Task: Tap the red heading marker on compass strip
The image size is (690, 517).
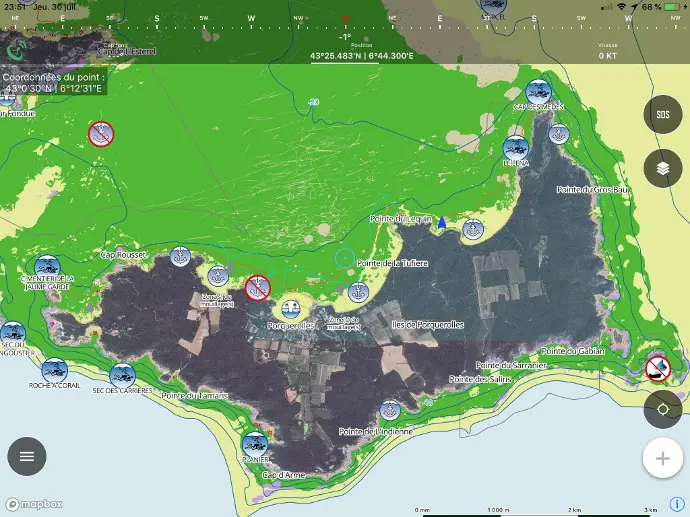Action: click(x=345, y=18)
